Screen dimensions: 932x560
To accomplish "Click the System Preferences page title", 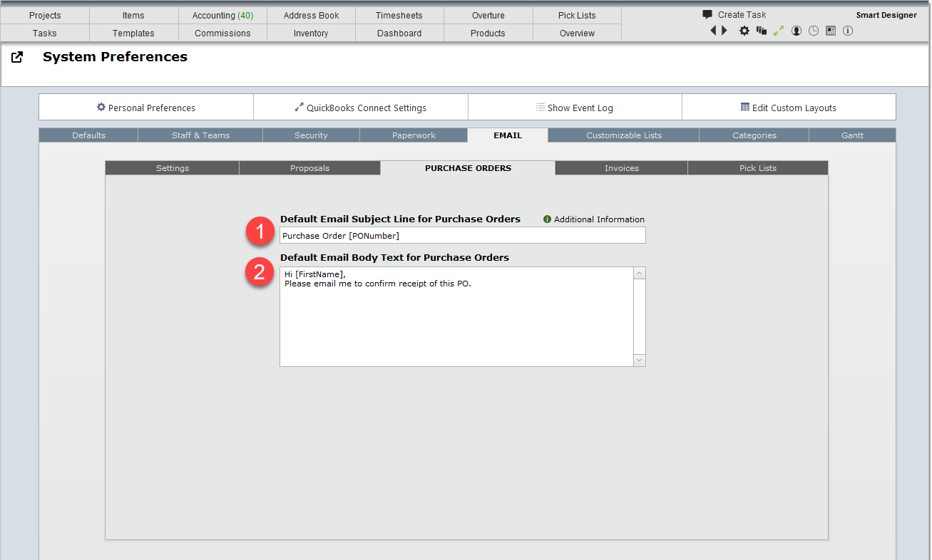I will tap(115, 57).
